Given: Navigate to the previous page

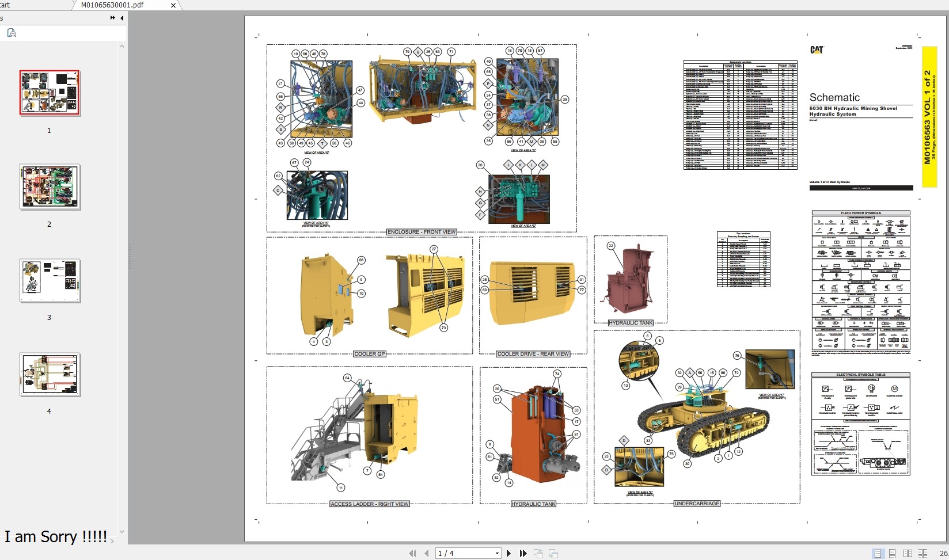Looking at the screenshot, I should [426, 554].
